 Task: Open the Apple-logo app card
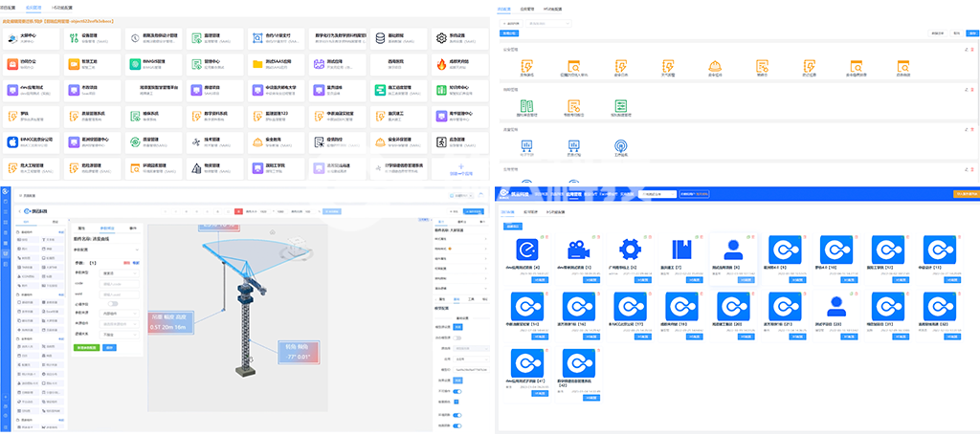tap(31, 142)
